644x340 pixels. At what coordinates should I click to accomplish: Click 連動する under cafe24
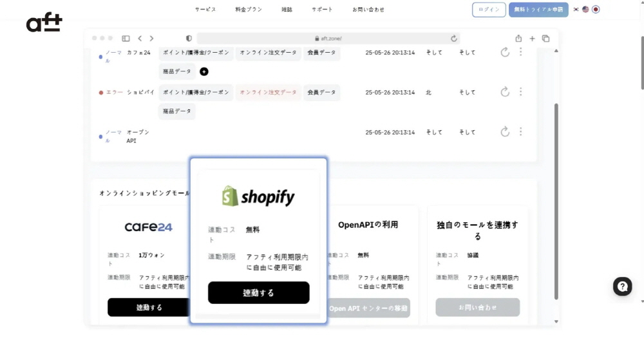click(149, 307)
